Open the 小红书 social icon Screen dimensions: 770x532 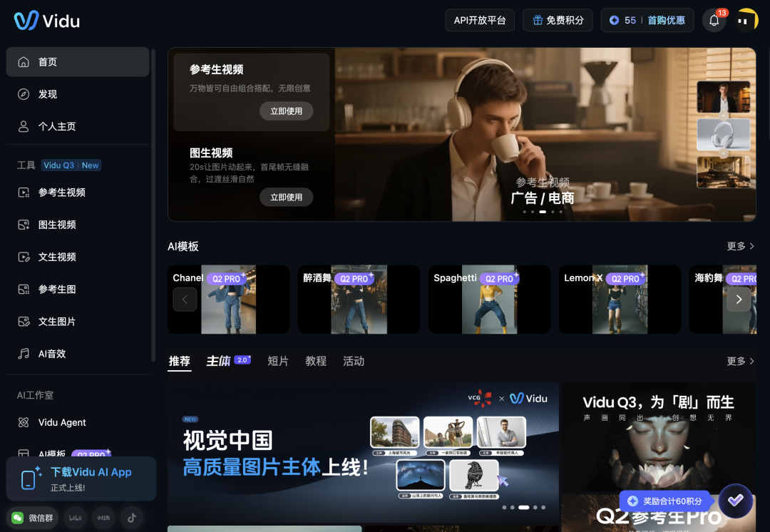(x=103, y=518)
